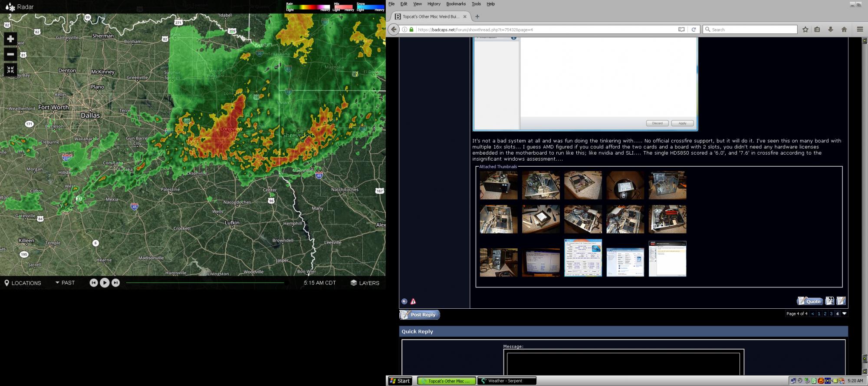The width and height of the screenshot is (868, 386).
Task: Click the green secure padlock icon
Action: point(411,30)
